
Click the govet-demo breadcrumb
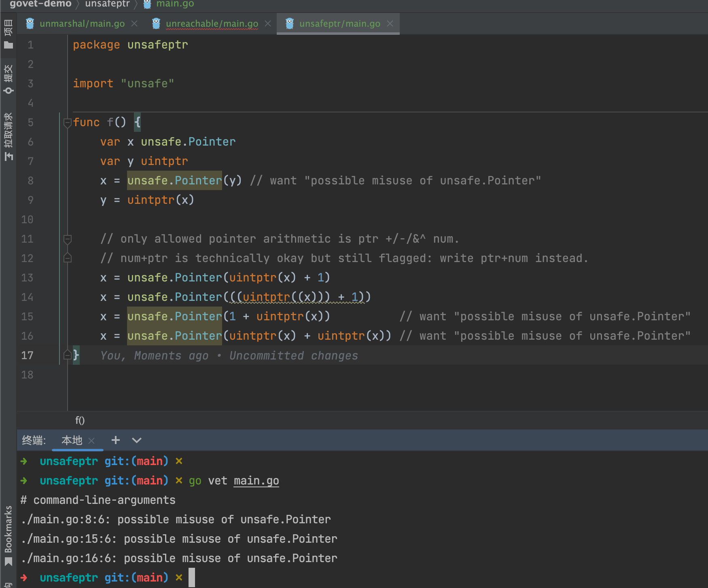(x=40, y=4)
